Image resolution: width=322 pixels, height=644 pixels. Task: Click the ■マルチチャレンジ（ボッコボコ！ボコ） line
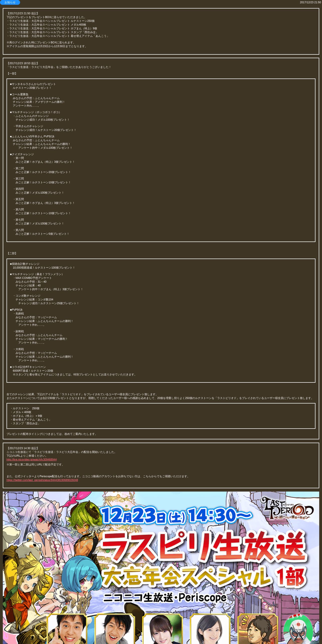[36, 112]
